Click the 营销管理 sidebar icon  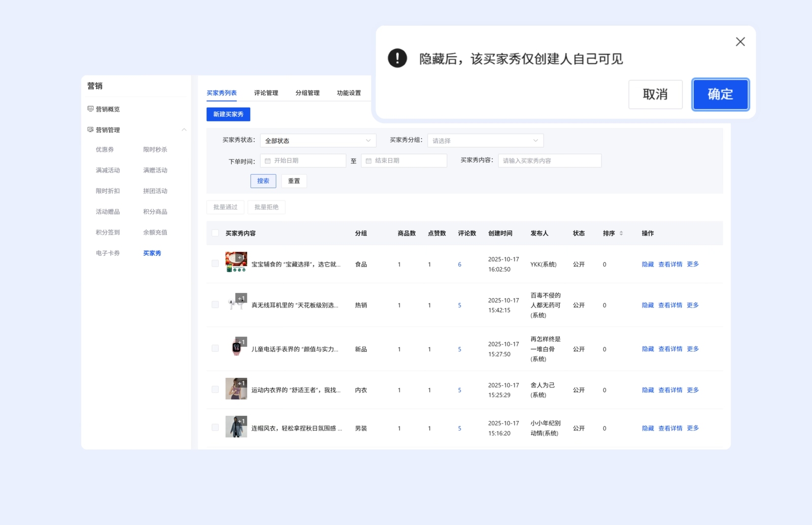90,129
